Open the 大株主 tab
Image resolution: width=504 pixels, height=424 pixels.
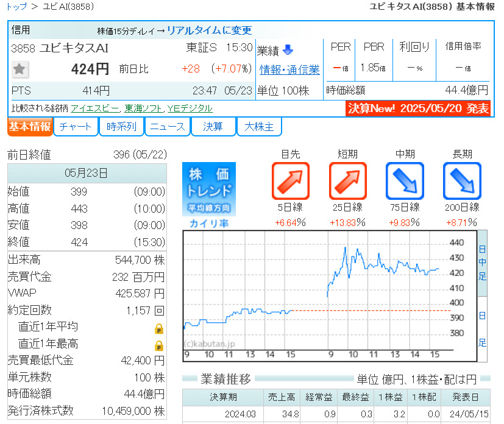click(x=259, y=127)
